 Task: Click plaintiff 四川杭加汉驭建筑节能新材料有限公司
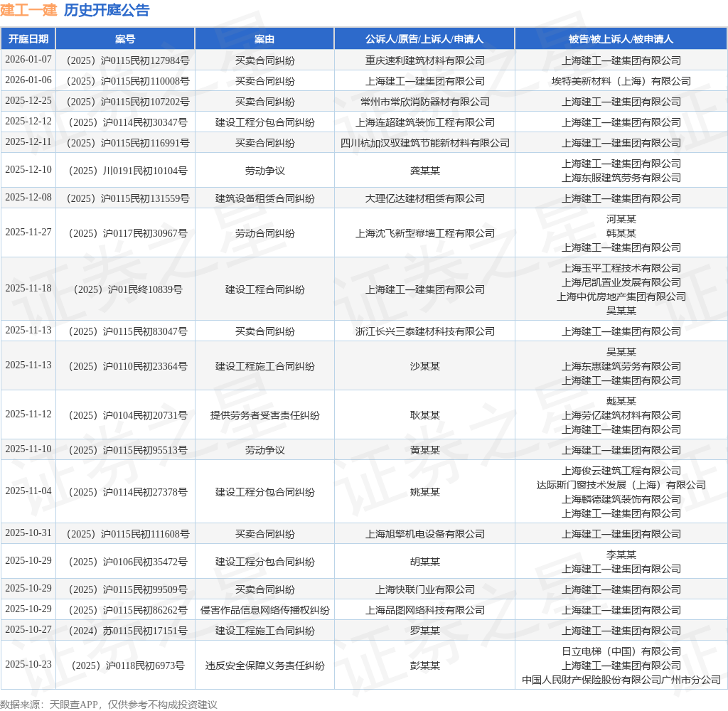pyautogui.click(x=425, y=143)
